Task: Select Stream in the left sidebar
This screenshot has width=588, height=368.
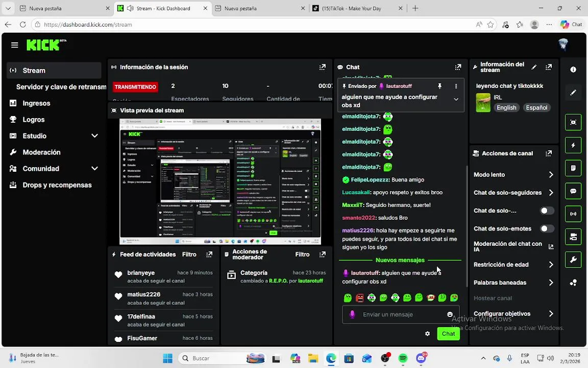Action: tap(55, 71)
